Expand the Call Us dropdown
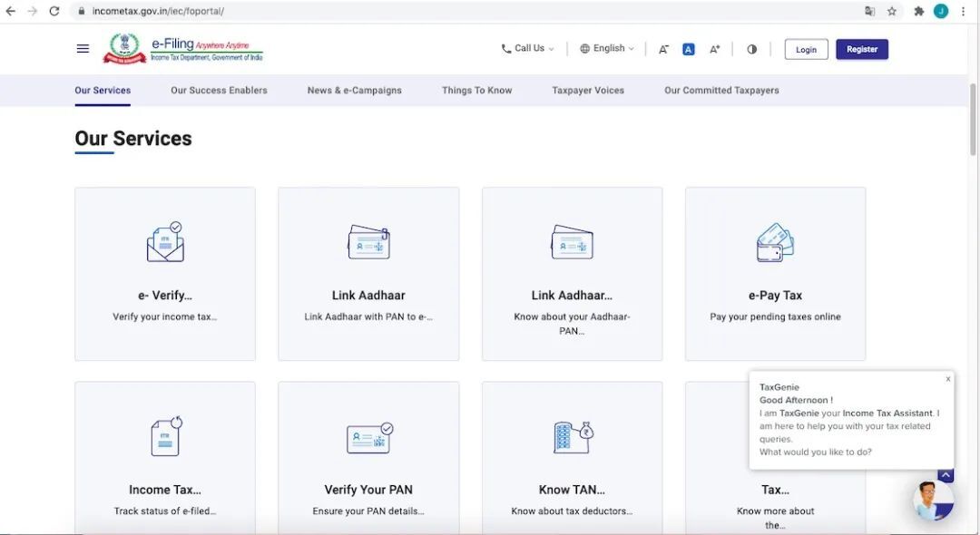Screen dimensions: 980x535 point(527,49)
